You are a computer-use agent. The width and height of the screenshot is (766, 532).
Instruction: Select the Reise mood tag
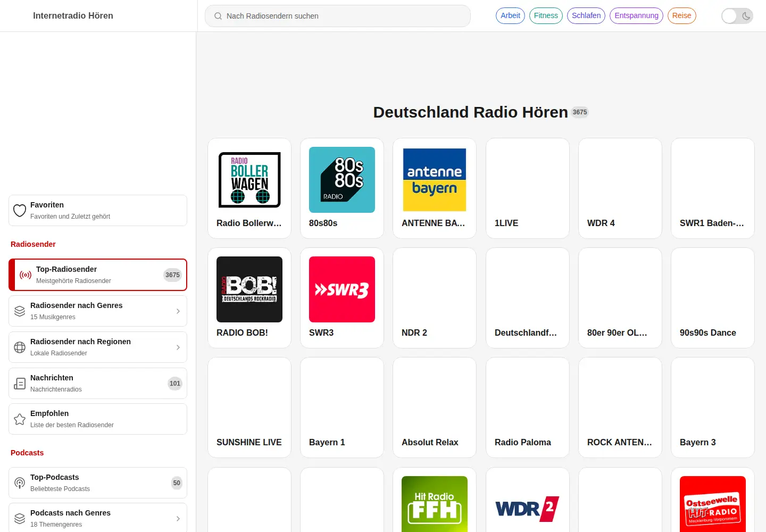click(681, 16)
